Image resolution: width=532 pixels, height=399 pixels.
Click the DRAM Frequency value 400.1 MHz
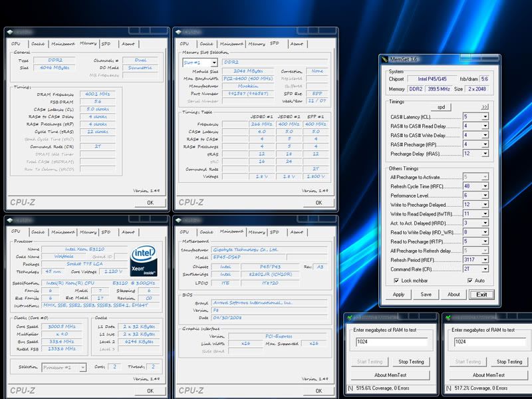pyautogui.click(x=97, y=94)
